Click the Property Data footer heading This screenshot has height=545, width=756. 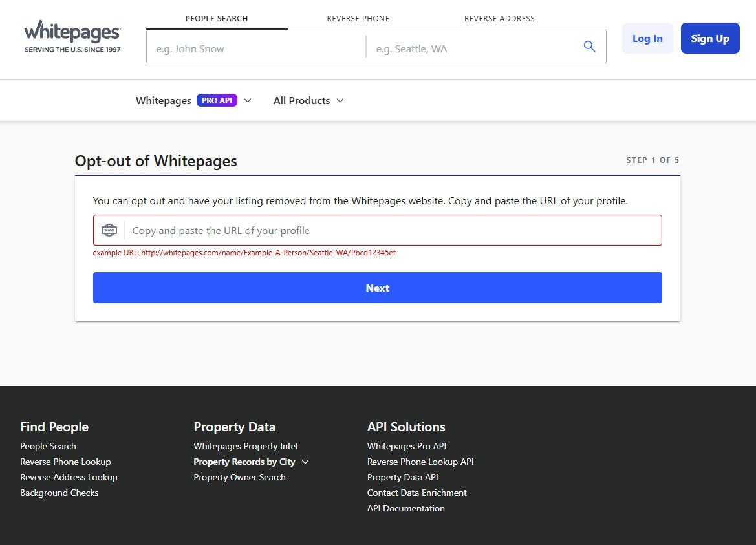(234, 427)
